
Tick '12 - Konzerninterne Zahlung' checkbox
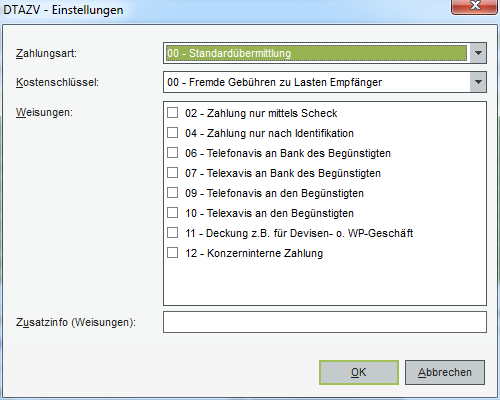172,253
